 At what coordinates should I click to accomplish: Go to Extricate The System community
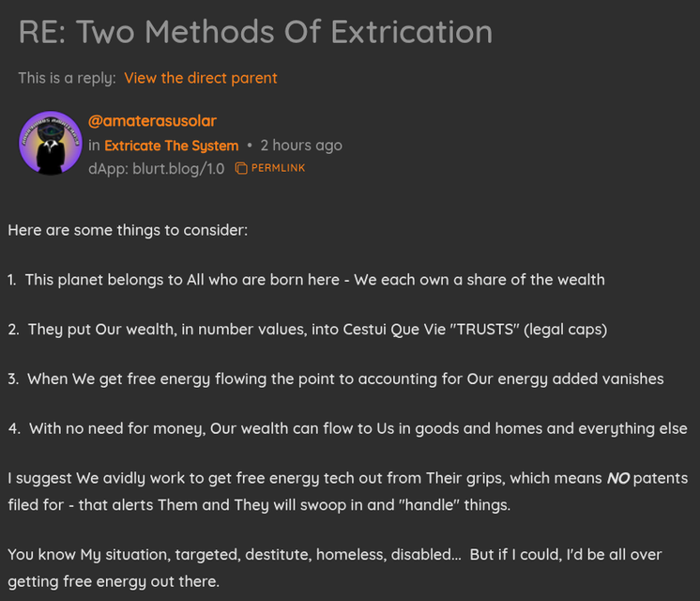point(172,146)
